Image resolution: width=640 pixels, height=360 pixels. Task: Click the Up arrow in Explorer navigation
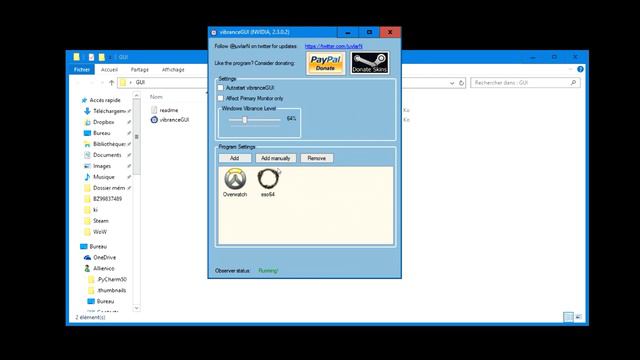[x=111, y=82]
